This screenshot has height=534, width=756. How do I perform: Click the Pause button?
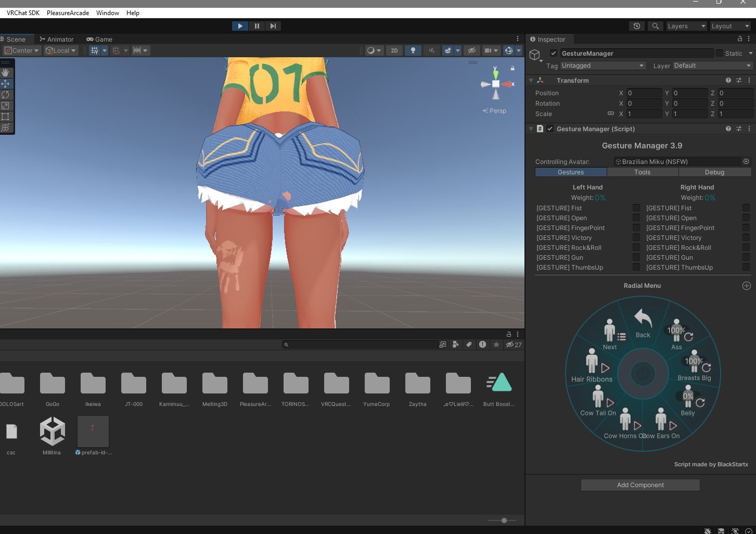pyautogui.click(x=257, y=26)
